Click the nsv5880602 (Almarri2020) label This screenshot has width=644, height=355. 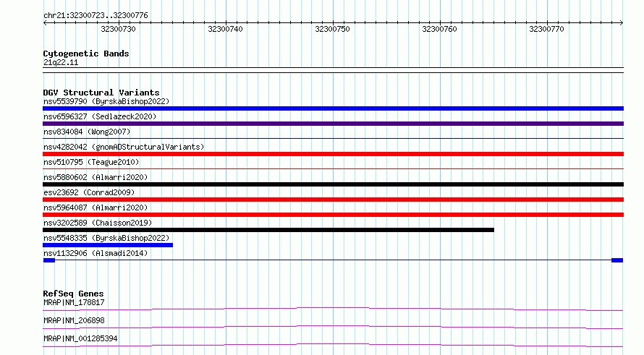point(96,177)
